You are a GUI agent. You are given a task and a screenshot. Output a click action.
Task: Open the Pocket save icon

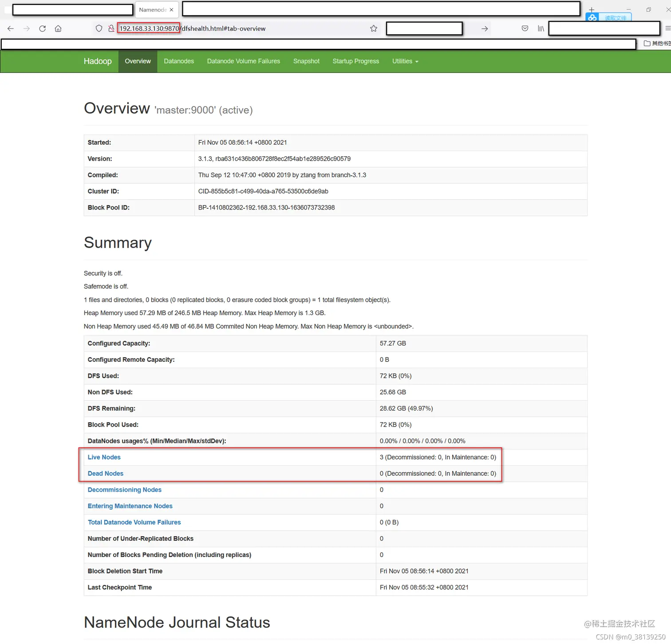(525, 28)
